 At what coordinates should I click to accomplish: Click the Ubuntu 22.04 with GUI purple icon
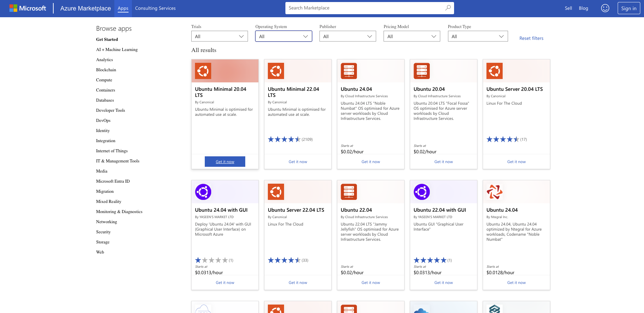click(x=422, y=192)
